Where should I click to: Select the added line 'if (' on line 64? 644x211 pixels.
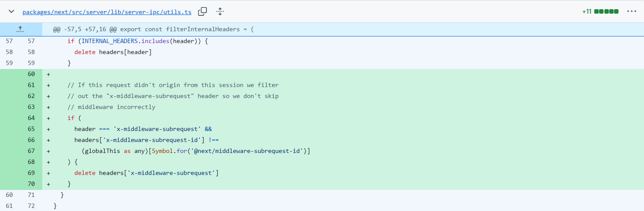coord(74,118)
